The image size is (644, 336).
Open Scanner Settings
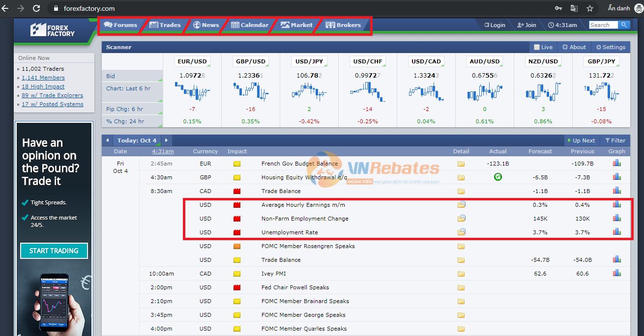[x=611, y=47]
